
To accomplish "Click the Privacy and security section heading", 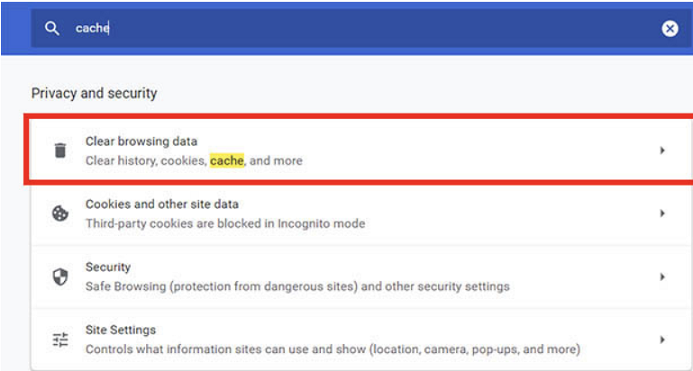I will [x=94, y=93].
